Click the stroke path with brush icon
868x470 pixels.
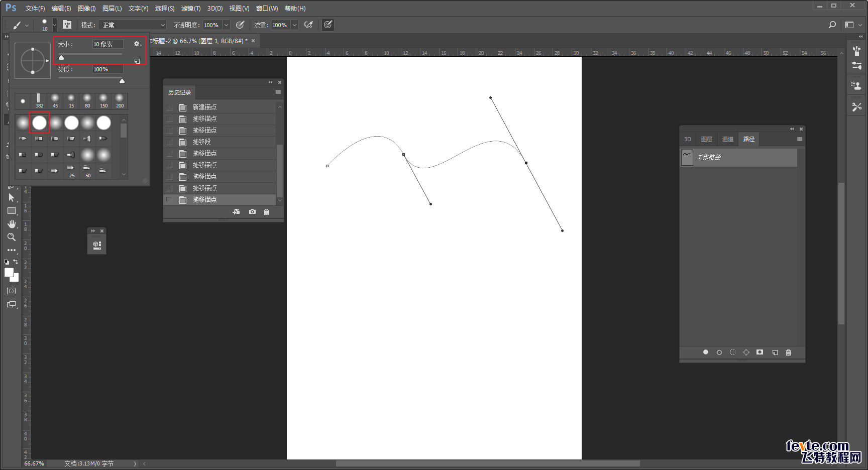(719, 352)
